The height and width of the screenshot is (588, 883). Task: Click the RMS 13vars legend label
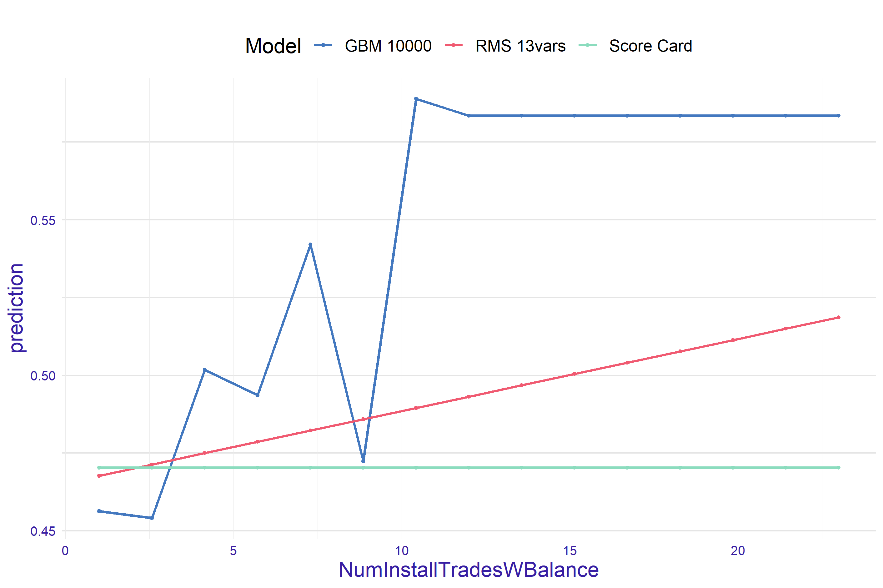pyautogui.click(x=520, y=46)
